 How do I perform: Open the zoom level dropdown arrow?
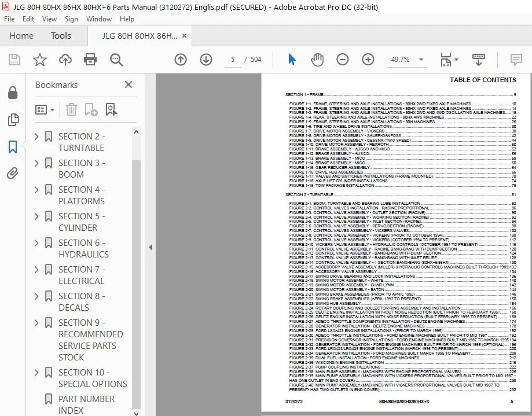pos(421,60)
